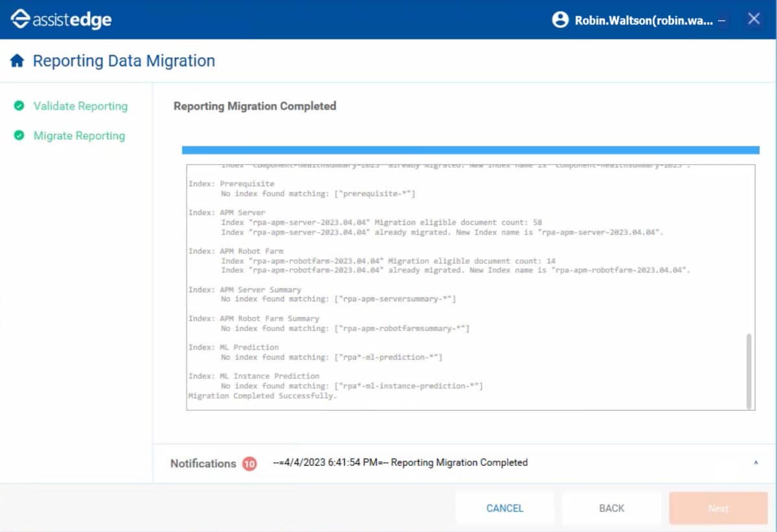Click the circular AssistEdge emblem in the header

tap(21, 19)
